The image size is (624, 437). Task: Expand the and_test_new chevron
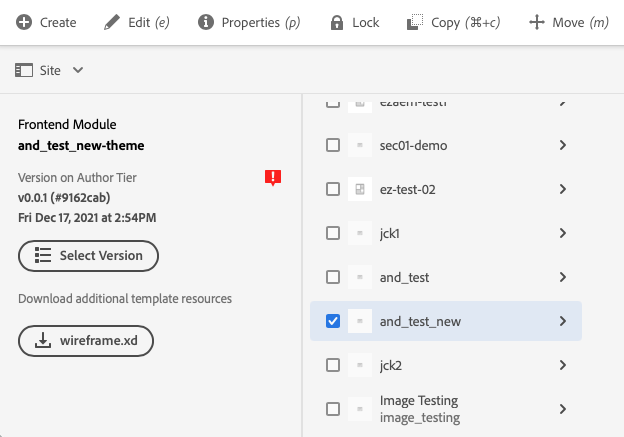click(x=563, y=321)
